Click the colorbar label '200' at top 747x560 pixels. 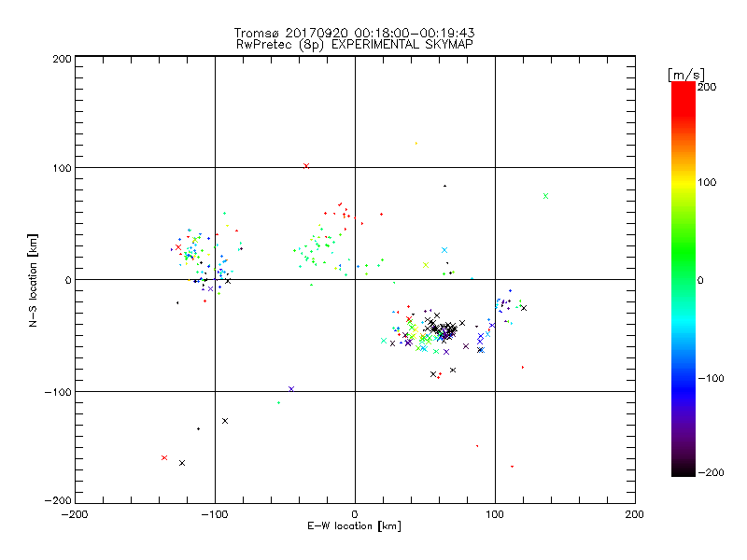[707, 87]
